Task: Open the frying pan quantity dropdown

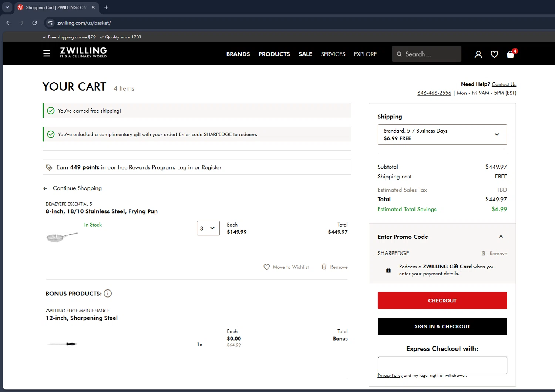Action: pyautogui.click(x=208, y=228)
